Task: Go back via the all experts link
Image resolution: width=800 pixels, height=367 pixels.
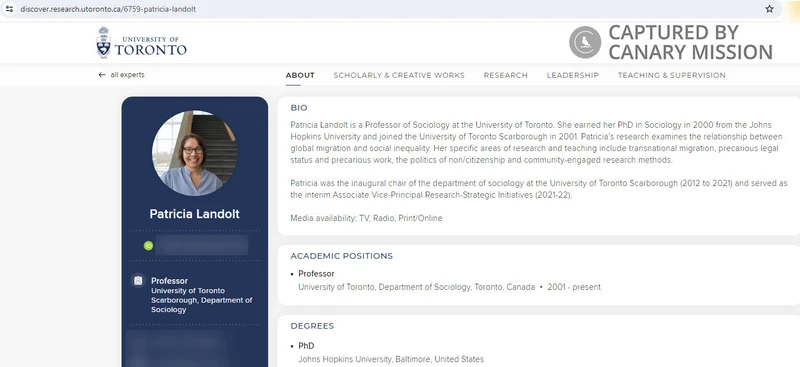Action: [x=128, y=75]
